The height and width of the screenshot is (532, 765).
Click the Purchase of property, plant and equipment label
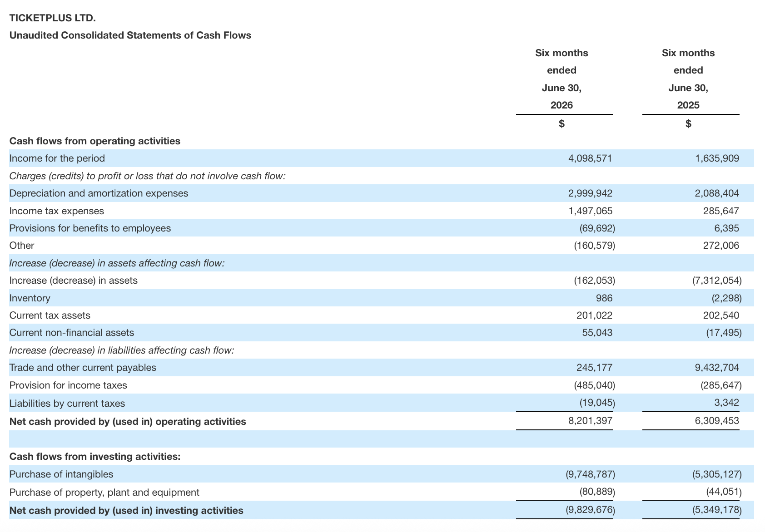pos(104,493)
